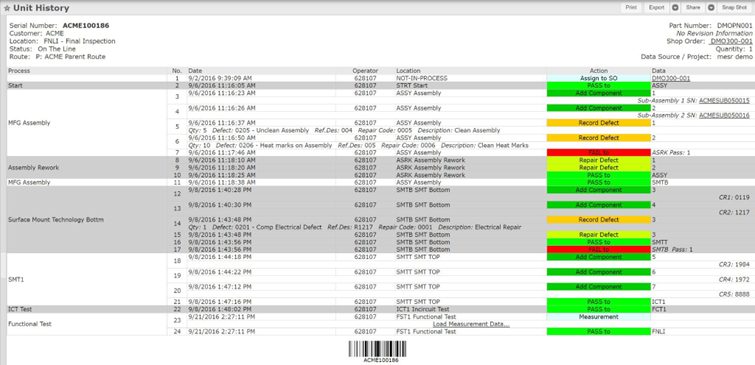Click the Export button
The height and width of the screenshot is (365, 755).
pos(656,8)
